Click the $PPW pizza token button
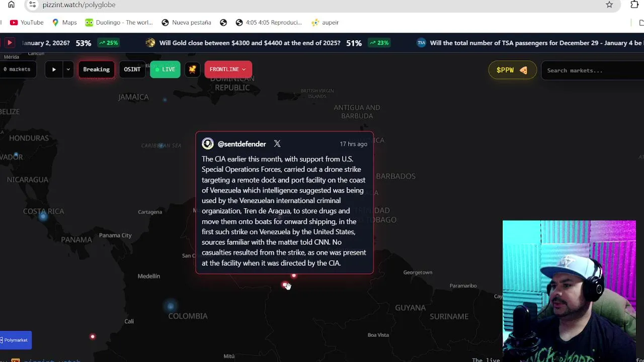The image size is (644, 362). (x=512, y=70)
